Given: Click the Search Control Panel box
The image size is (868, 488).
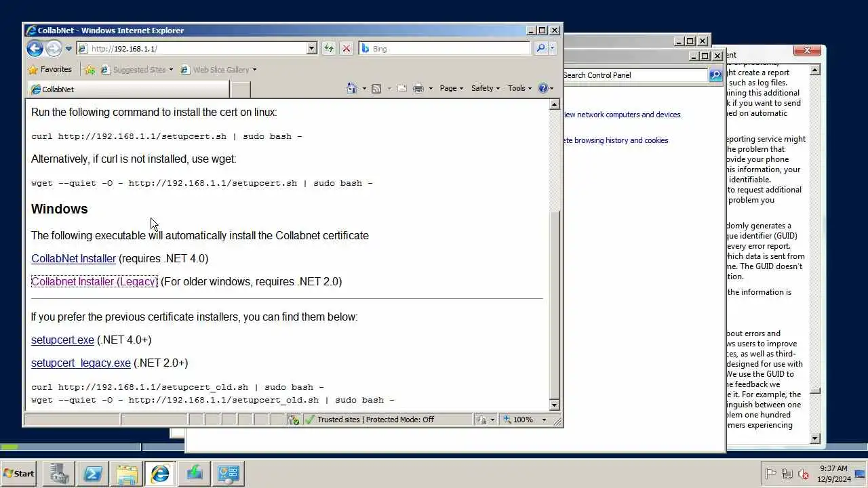Looking at the screenshot, I should 634,75.
